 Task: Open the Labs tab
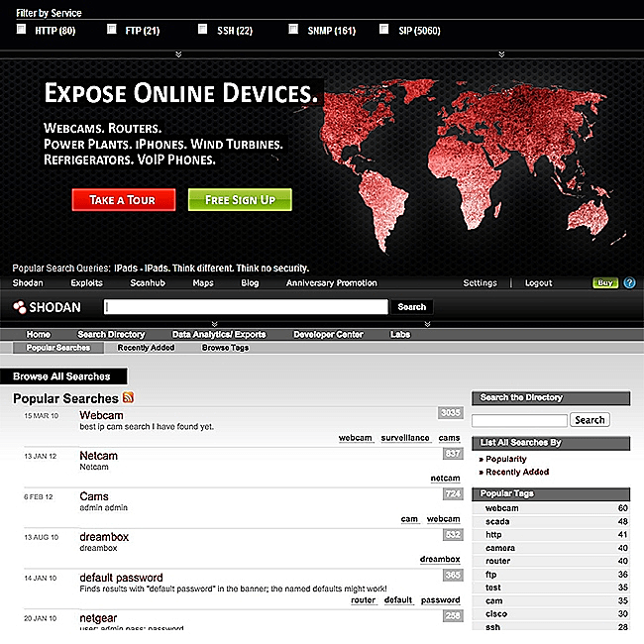[400, 334]
